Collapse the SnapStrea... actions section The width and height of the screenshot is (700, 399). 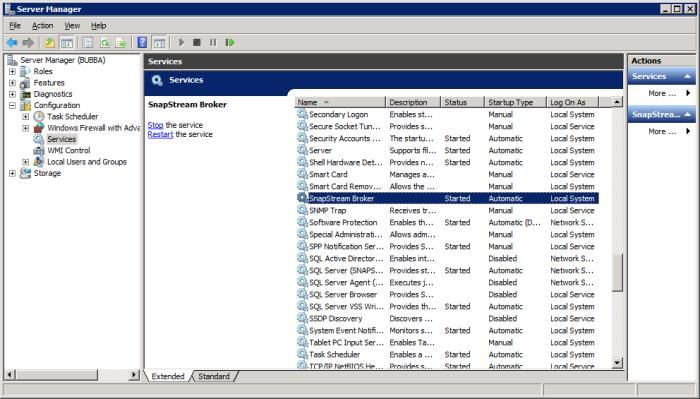point(688,115)
